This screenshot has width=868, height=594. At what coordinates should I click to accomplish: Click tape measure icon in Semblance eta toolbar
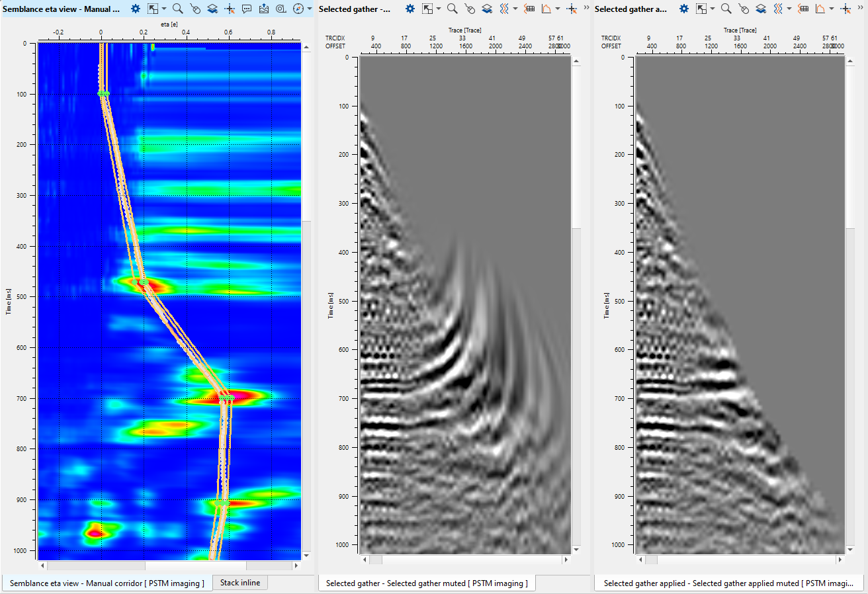(x=281, y=9)
